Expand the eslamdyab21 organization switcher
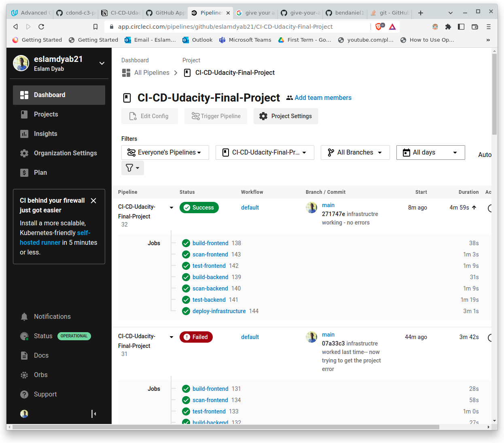The width and height of the screenshot is (504, 443). click(102, 64)
